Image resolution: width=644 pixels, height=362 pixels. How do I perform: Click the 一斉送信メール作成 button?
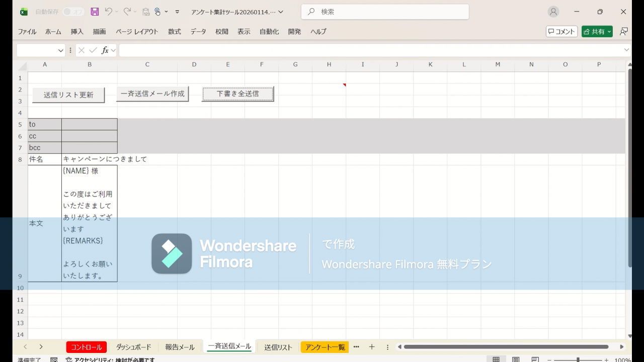click(x=152, y=94)
